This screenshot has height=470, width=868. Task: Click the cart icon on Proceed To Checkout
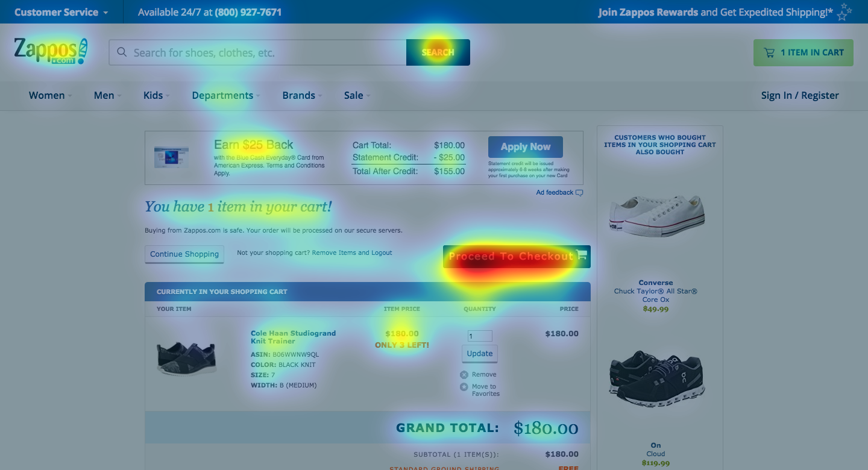click(582, 255)
